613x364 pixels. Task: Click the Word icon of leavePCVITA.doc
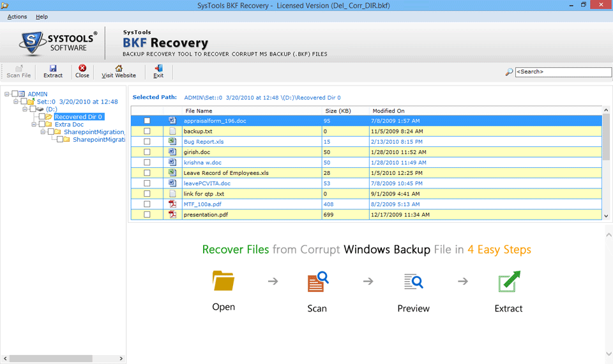pos(172,183)
